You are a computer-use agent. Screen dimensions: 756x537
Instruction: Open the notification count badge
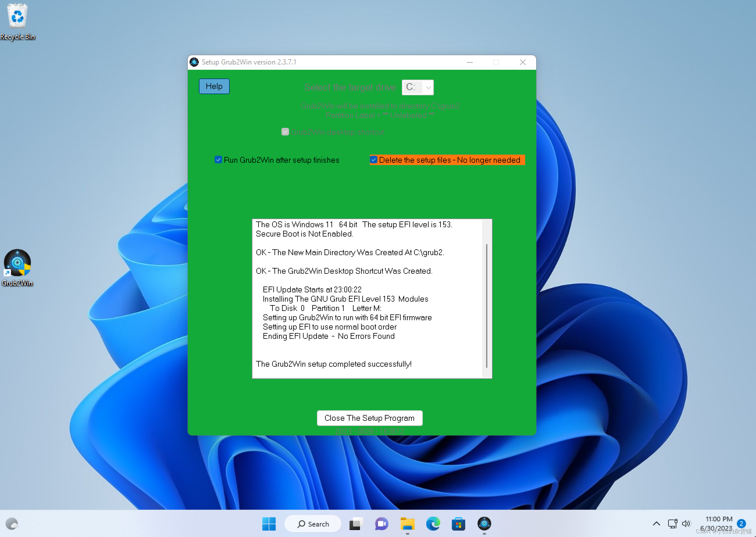[741, 523]
